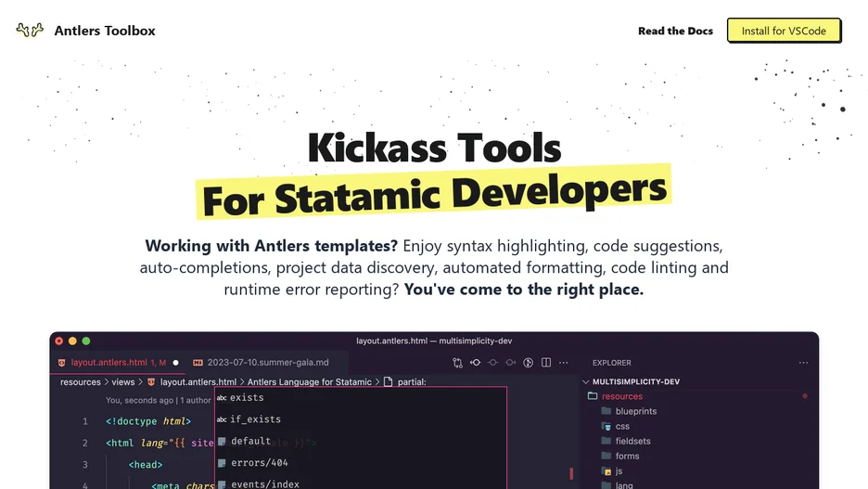Click the next change commit icon
Image resolution: width=868 pixels, height=489 pixels.
[510, 363]
